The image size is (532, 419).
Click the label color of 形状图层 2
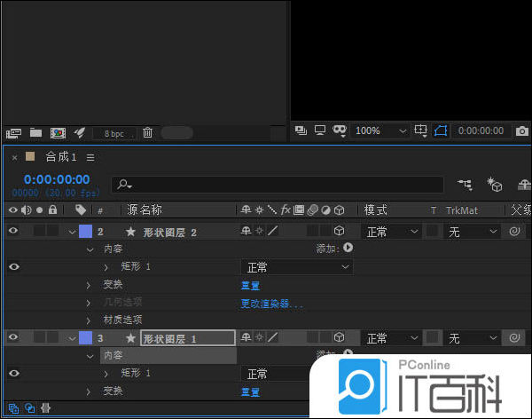coord(85,232)
